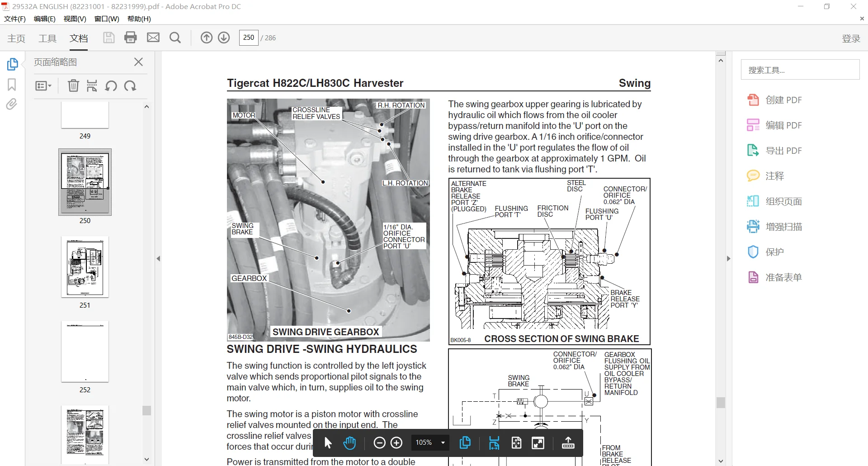868x466 pixels.
Task: Open the Attachments paperclip pane
Action: tap(12, 105)
